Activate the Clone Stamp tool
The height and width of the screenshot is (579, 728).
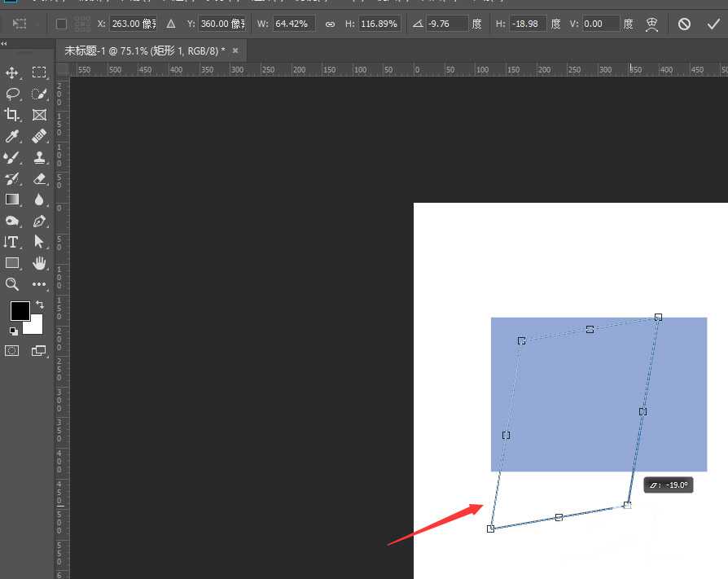click(x=39, y=157)
